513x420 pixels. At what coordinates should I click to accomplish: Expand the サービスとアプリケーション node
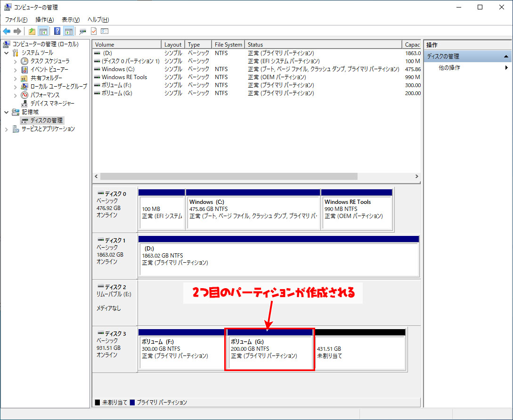click(x=6, y=129)
